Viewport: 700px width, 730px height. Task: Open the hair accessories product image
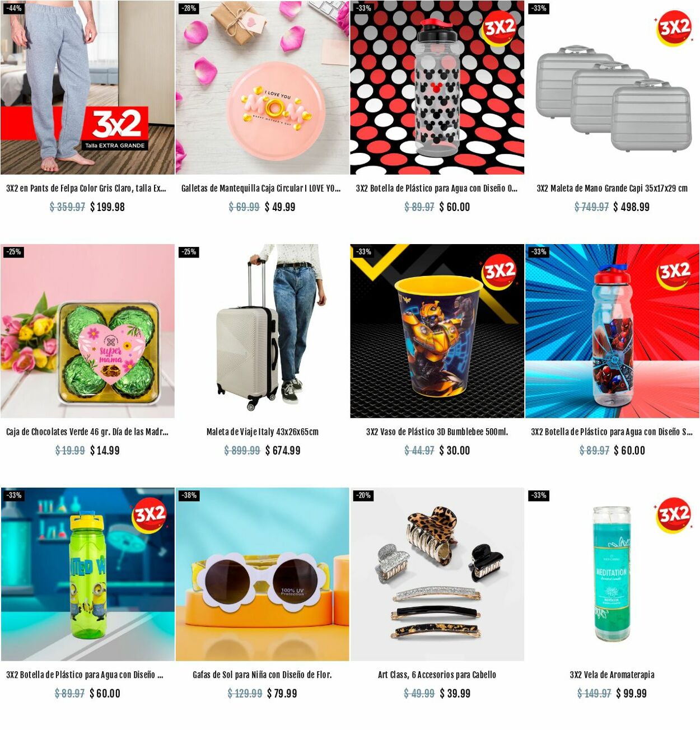(x=437, y=574)
